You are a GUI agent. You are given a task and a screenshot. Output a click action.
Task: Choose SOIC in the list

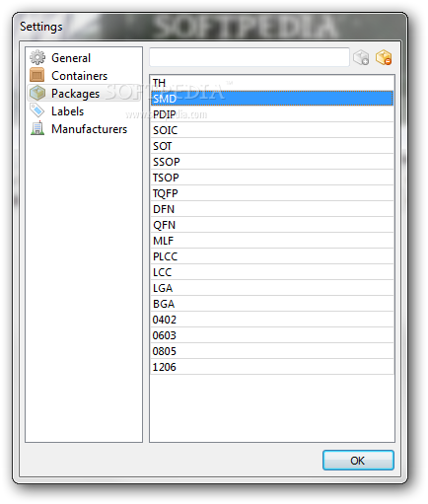click(x=272, y=130)
